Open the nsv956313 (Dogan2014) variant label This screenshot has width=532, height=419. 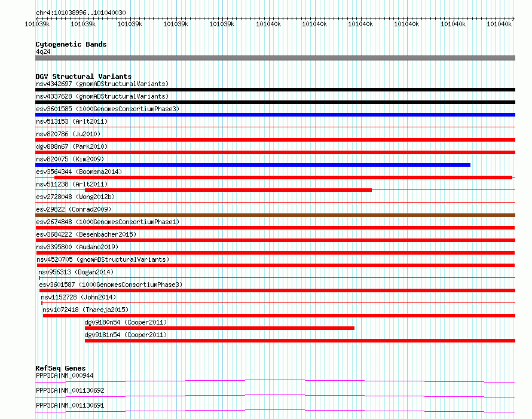(76, 272)
